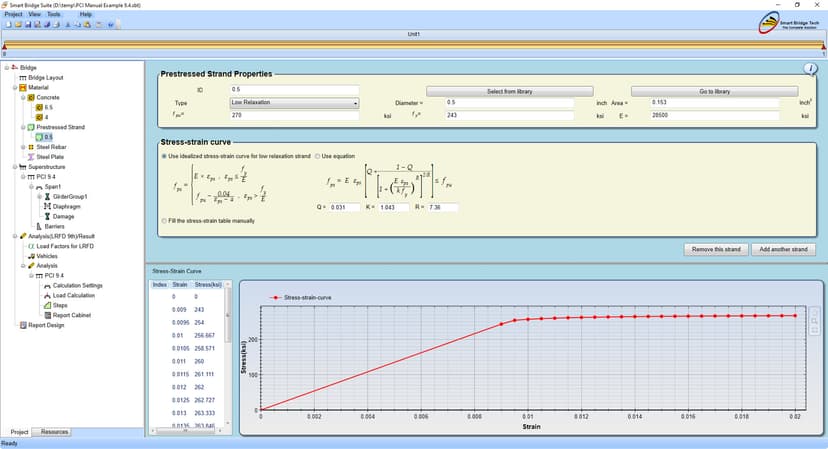This screenshot has height=449, width=828.
Task: Select concrete 4 item in tree
Action: pyautogui.click(x=46, y=117)
